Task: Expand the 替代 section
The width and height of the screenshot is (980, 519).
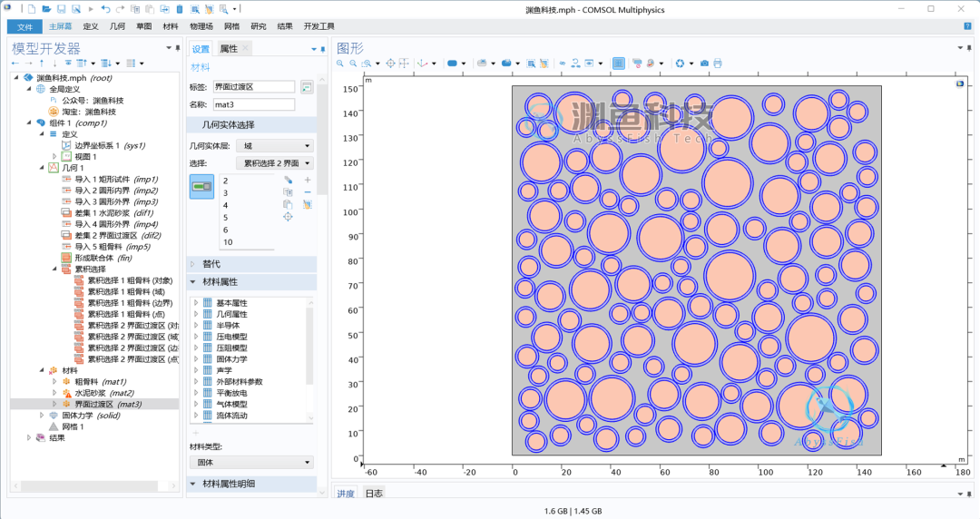Action: point(252,264)
